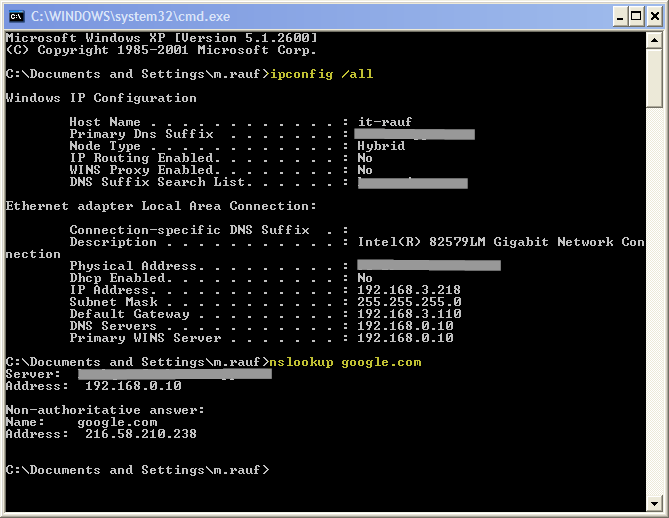This screenshot has width=669, height=518.
Task: Minimize the cmd.exe window
Action: (620, 17)
